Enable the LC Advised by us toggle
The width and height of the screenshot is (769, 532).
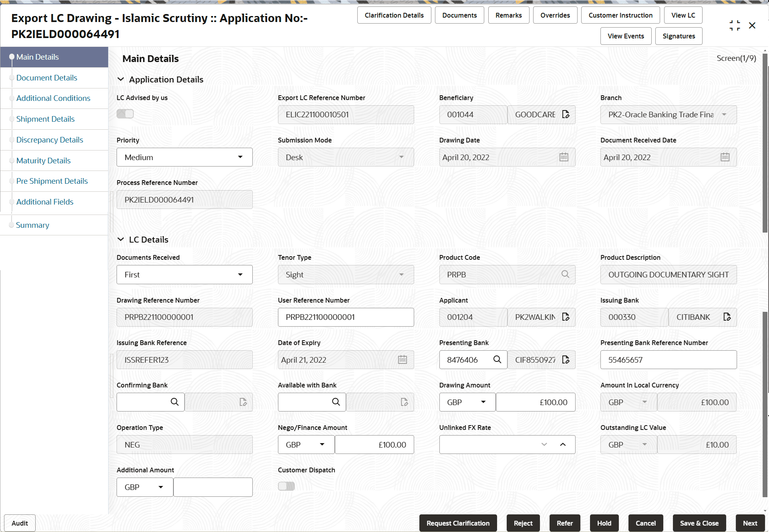pyautogui.click(x=125, y=114)
